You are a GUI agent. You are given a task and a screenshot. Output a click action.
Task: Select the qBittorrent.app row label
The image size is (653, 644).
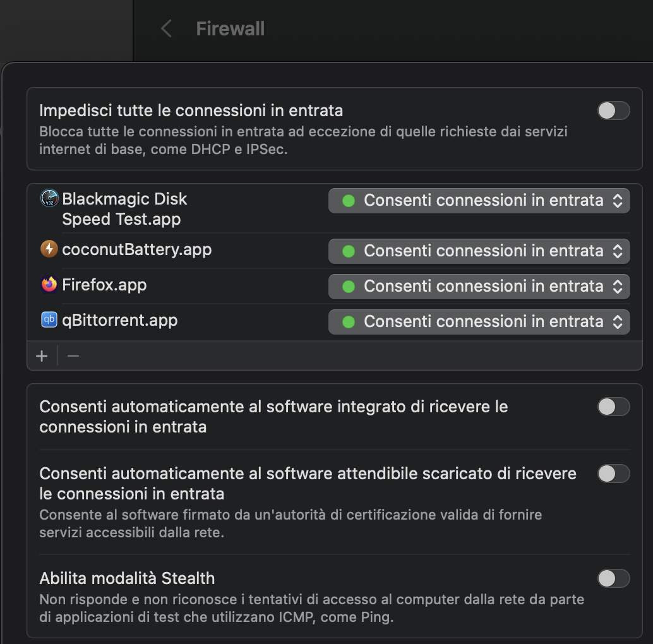tap(119, 320)
